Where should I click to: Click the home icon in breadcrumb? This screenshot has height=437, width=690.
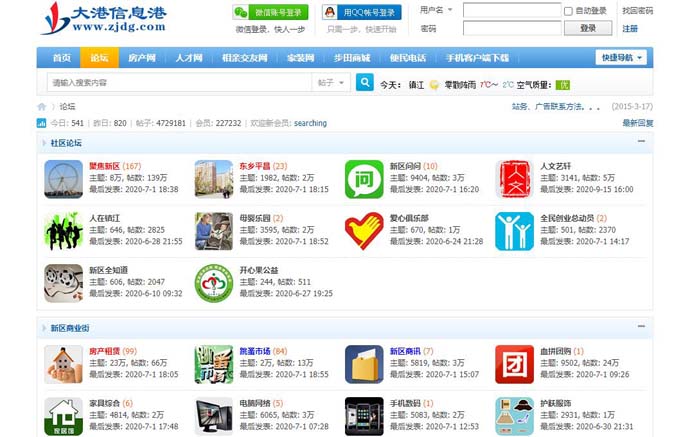click(42, 106)
